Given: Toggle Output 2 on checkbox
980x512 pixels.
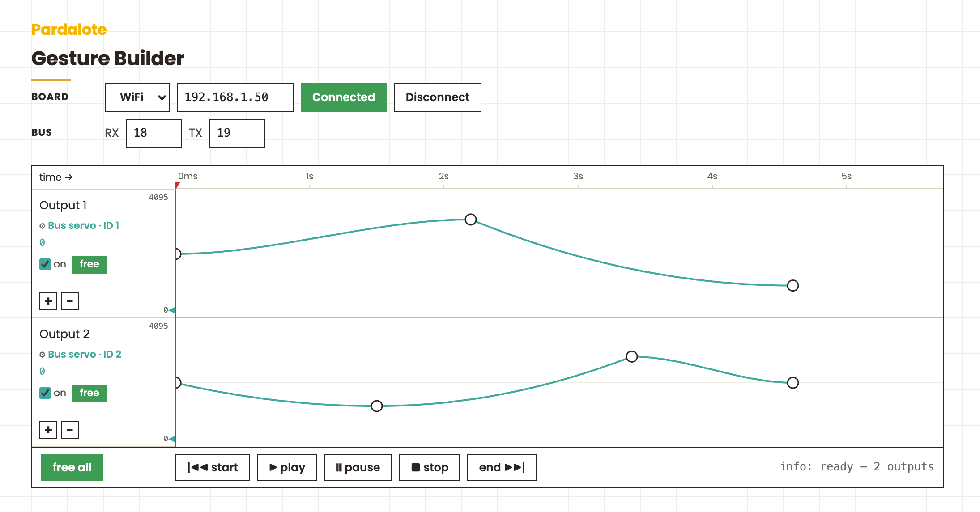Looking at the screenshot, I should tap(45, 393).
